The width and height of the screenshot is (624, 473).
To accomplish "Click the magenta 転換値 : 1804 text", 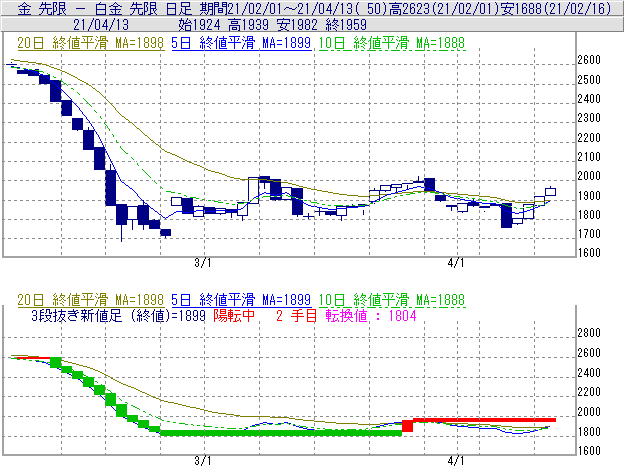I will coord(371,316).
